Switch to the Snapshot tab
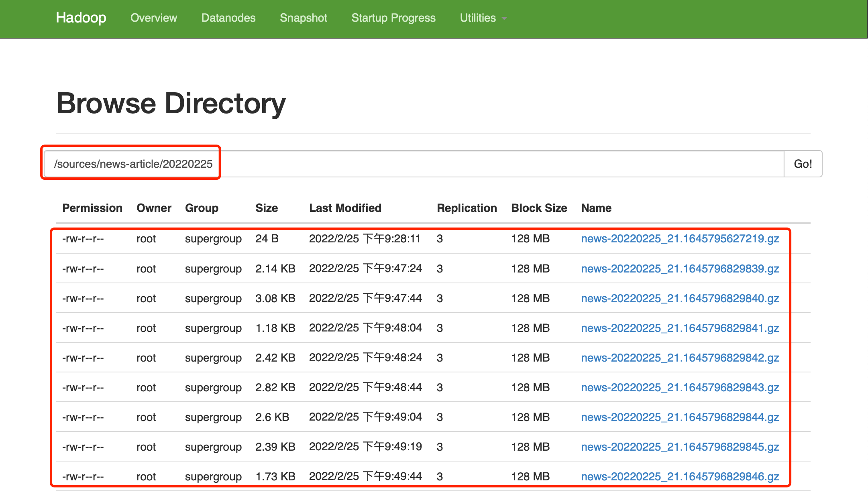Viewport: 868px width, 492px height. click(x=304, y=18)
